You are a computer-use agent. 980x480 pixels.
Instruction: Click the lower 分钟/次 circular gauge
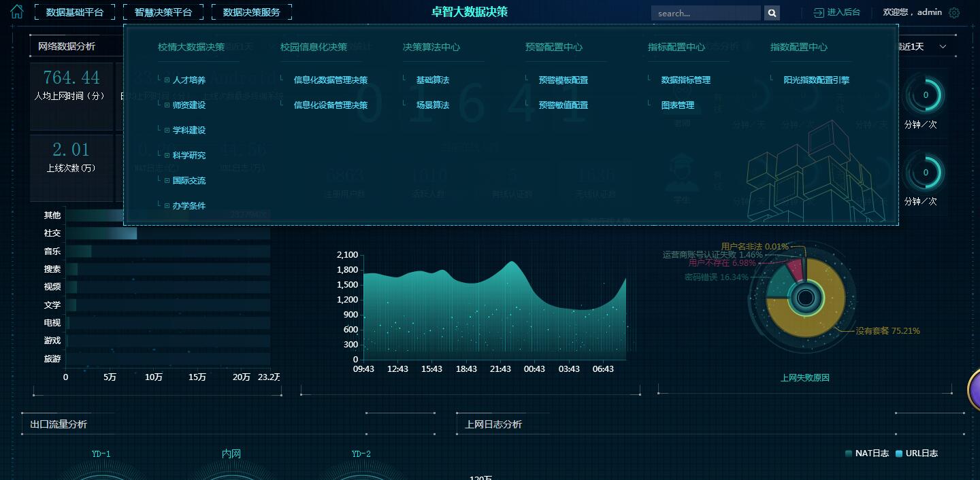click(925, 173)
